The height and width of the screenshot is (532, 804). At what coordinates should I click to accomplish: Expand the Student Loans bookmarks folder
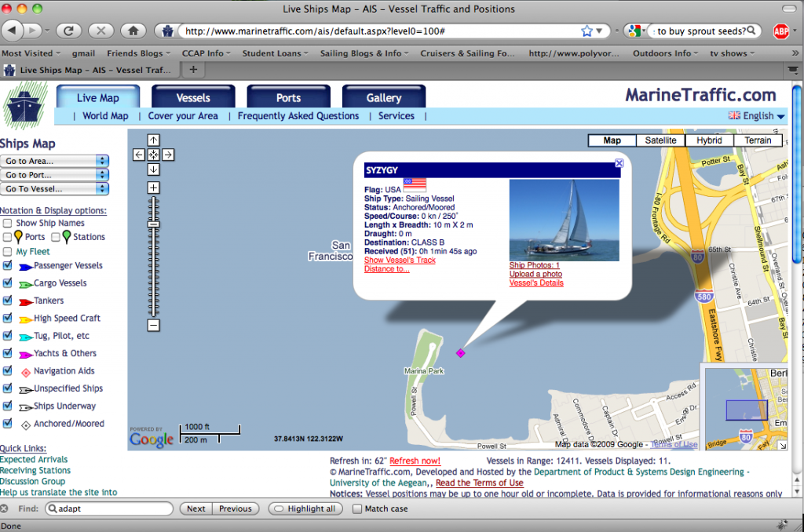coord(276,53)
